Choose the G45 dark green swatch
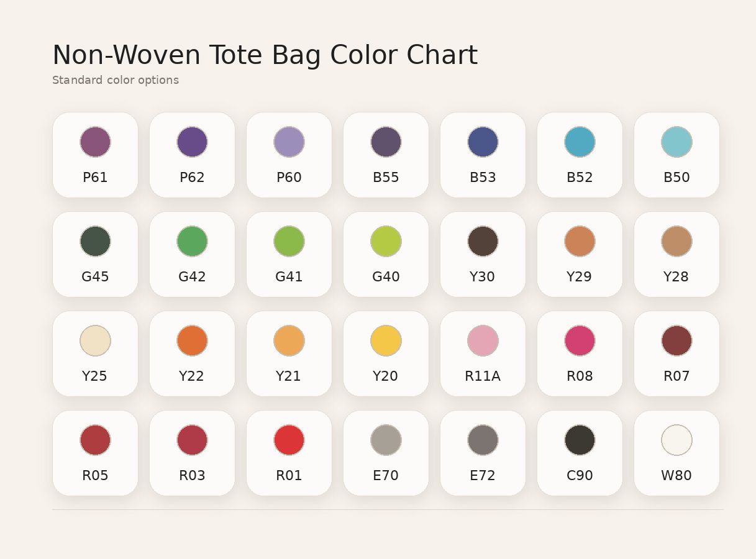 click(95, 241)
